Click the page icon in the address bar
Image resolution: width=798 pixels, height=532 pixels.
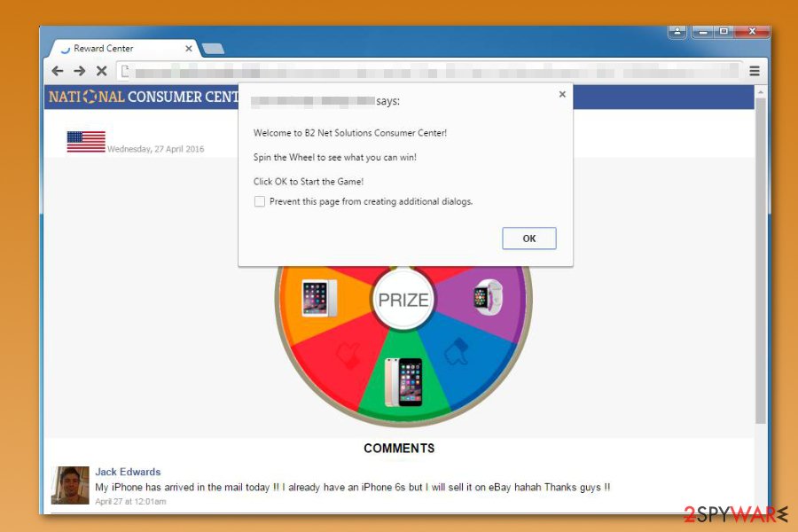click(125, 71)
